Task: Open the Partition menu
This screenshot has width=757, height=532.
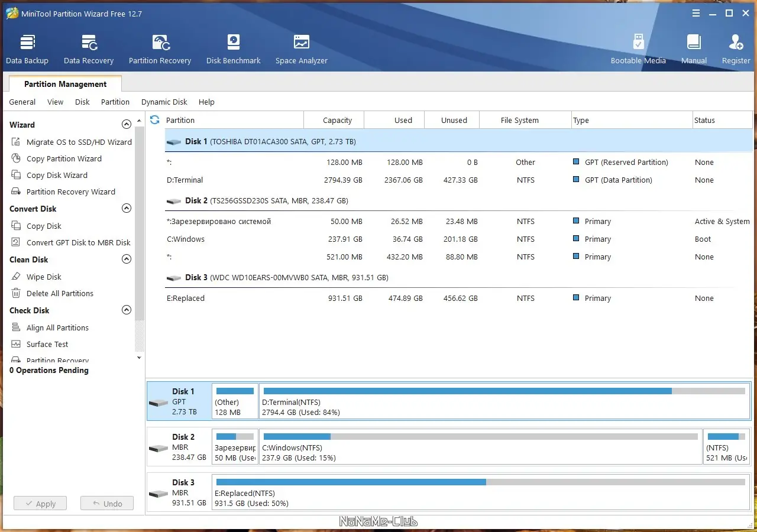Action: coord(115,102)
